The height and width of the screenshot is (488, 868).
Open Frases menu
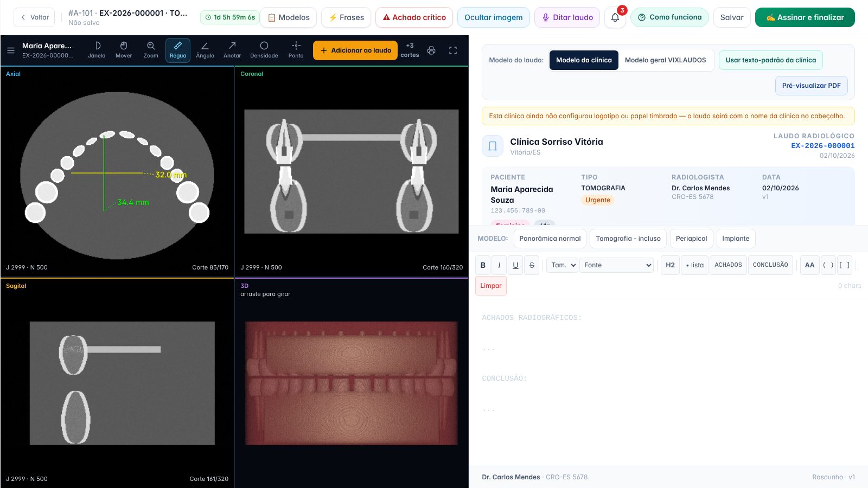[x=346, y=17]
